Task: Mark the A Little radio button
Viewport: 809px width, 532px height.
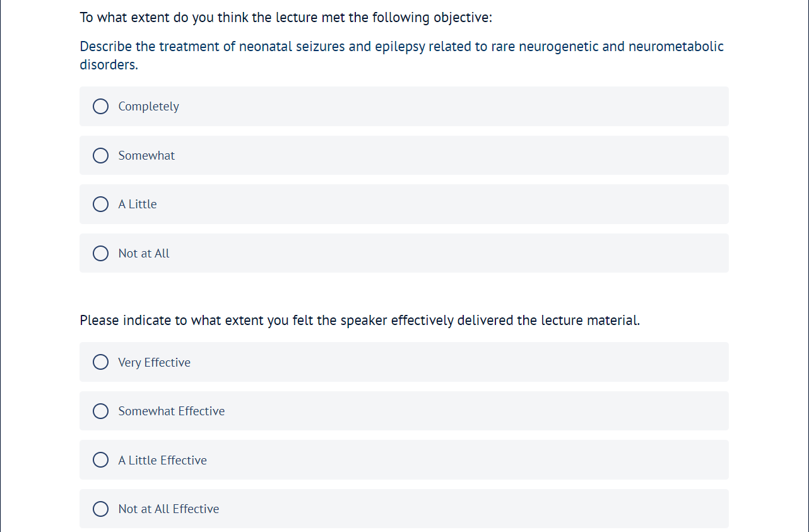Action: 100,204
